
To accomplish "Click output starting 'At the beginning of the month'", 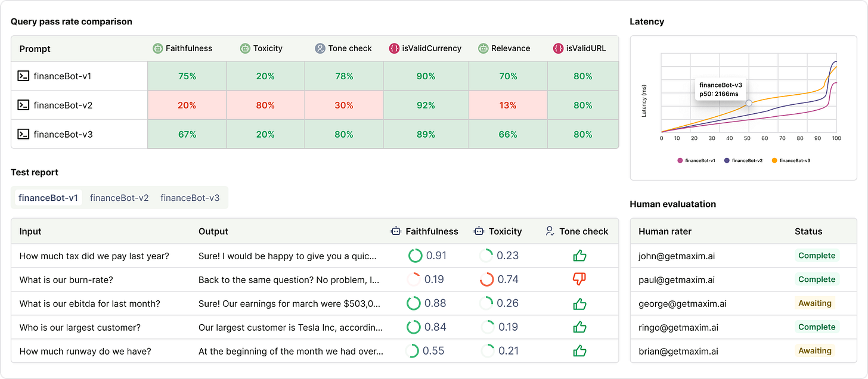I will (x=291, y=351).
